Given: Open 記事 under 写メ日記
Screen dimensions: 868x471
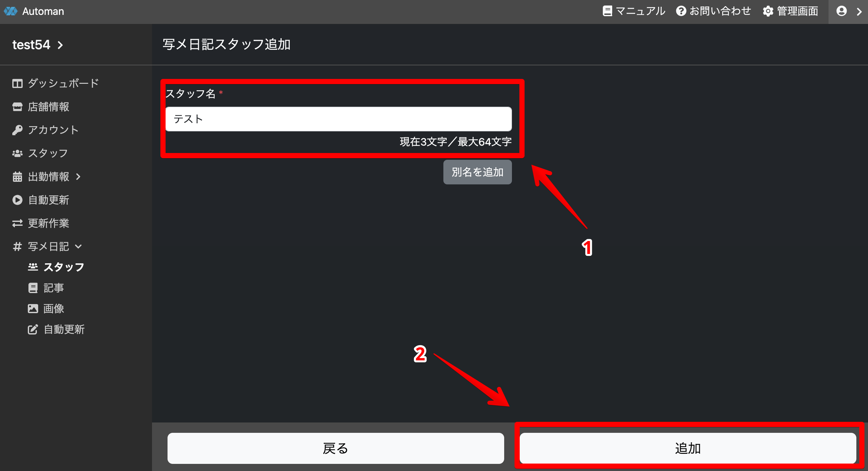Looking at the screenshot, I should (x=53, y=288).
